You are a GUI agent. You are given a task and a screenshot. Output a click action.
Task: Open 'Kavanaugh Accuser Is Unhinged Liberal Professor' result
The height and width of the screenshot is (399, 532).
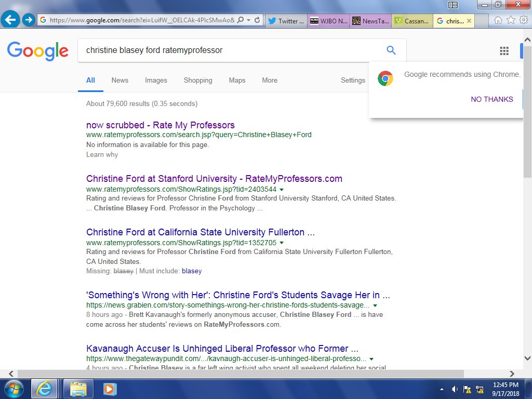click(222, 349)
